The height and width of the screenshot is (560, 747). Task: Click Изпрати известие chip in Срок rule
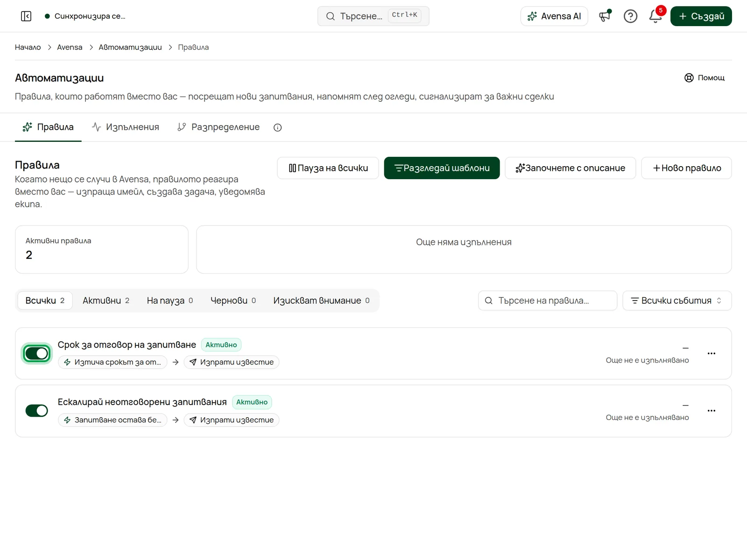[x=232, y=362]
